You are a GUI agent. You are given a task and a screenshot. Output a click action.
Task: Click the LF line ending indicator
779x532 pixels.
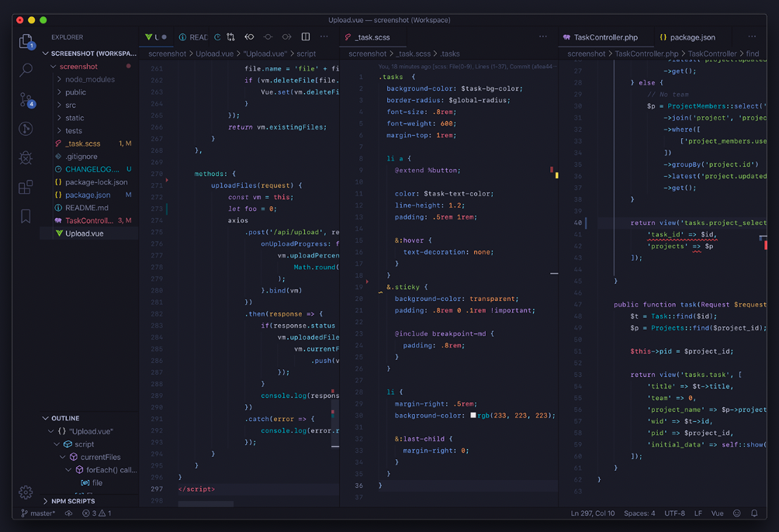(698, 513)
